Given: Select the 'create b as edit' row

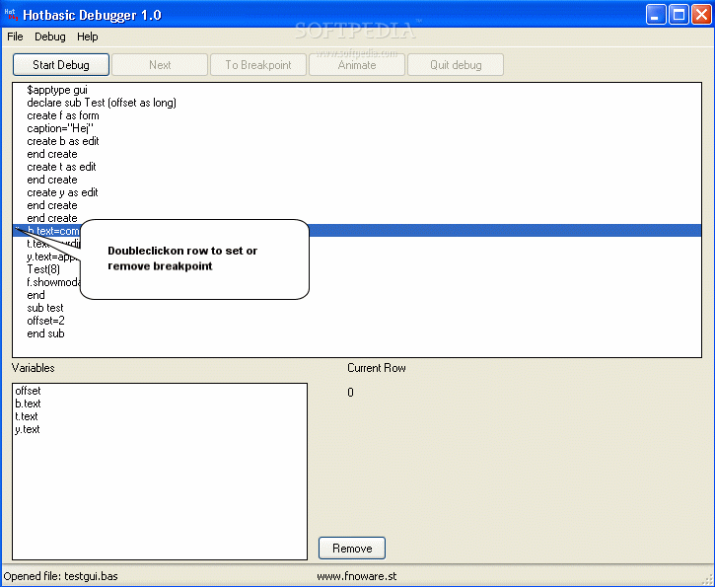Looking at the screenshot, I should pyautogui.click(x=357, y=141).
